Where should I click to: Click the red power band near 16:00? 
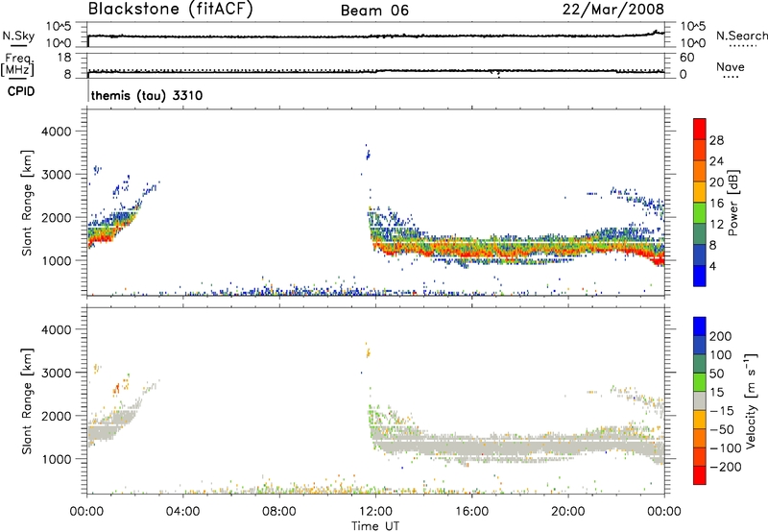(x=471, y=254)
